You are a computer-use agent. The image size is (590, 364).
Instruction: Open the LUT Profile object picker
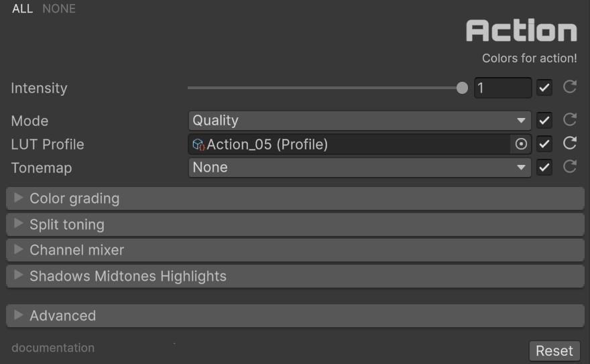point(521,144)
